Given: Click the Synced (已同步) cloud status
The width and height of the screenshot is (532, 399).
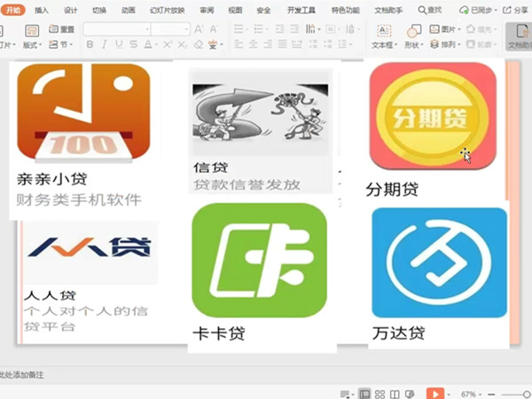Looking at the screenshot, I should (x=478, y=10).
